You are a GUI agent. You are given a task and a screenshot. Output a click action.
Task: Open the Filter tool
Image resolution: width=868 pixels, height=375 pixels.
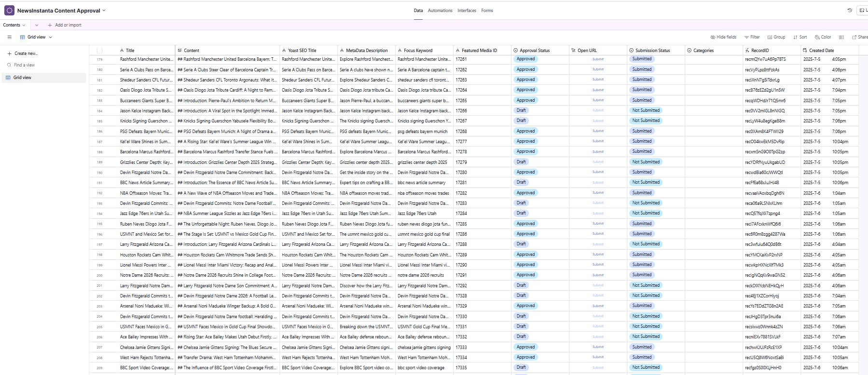pyautogui.click(x=752, y=37)
